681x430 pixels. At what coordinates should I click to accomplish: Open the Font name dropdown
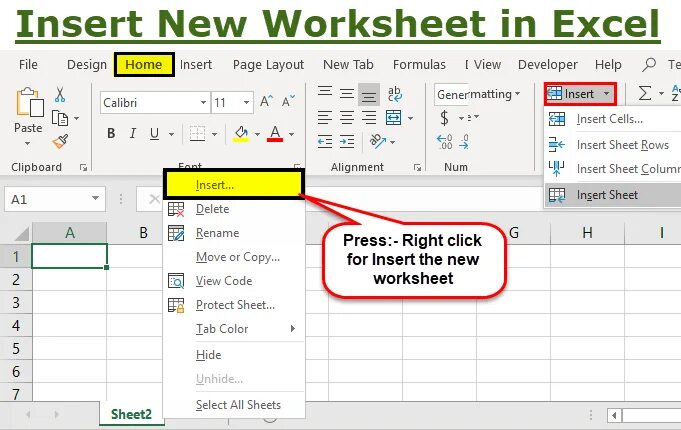click(203, 103)
